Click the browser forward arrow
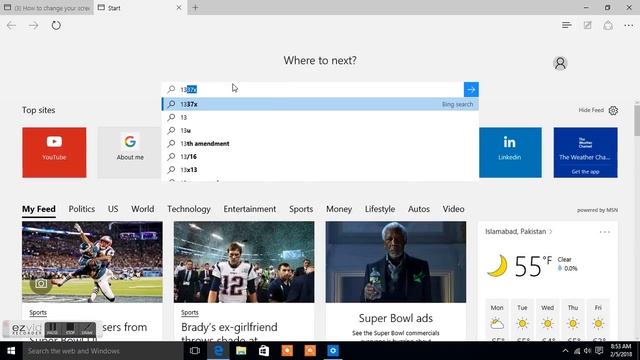 pyautogui.click(x=33, y=26)
